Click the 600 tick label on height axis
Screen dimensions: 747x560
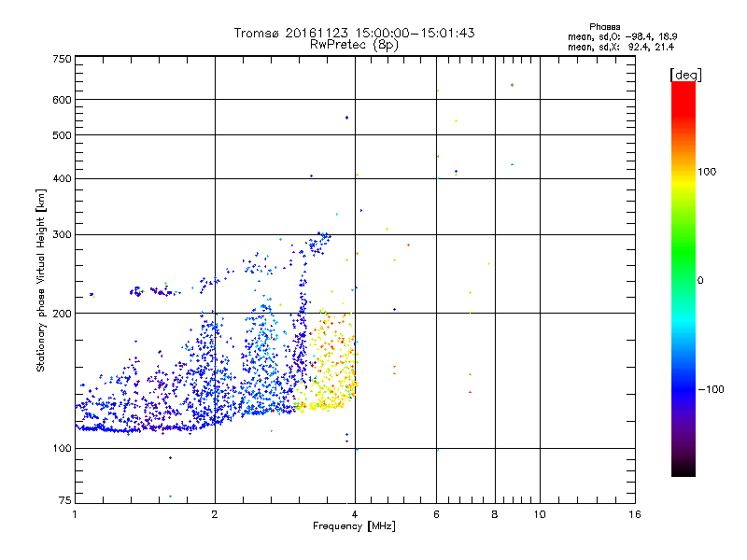coord(62,100)
